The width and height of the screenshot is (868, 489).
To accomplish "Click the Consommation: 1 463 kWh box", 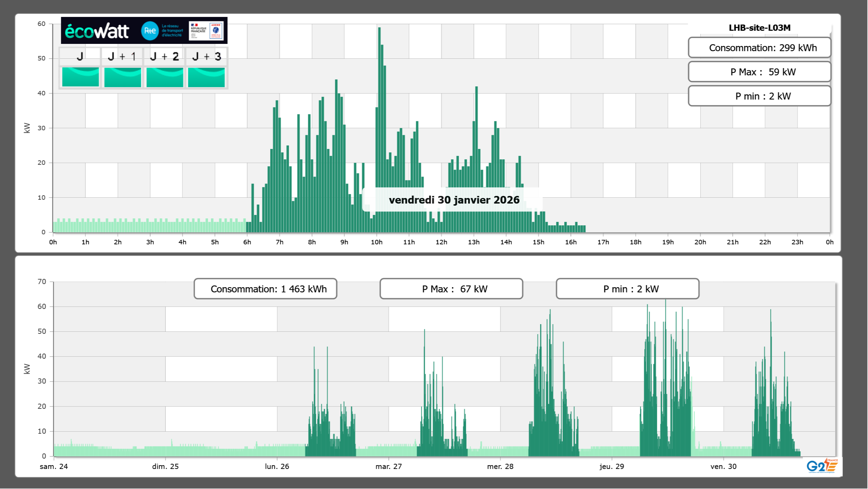I will 265,289.
